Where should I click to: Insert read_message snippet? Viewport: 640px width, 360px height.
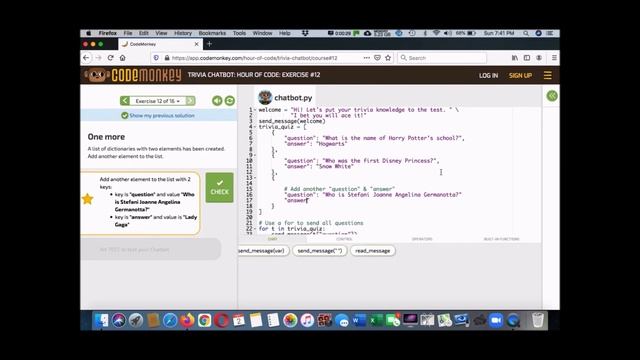coord(372,251)
